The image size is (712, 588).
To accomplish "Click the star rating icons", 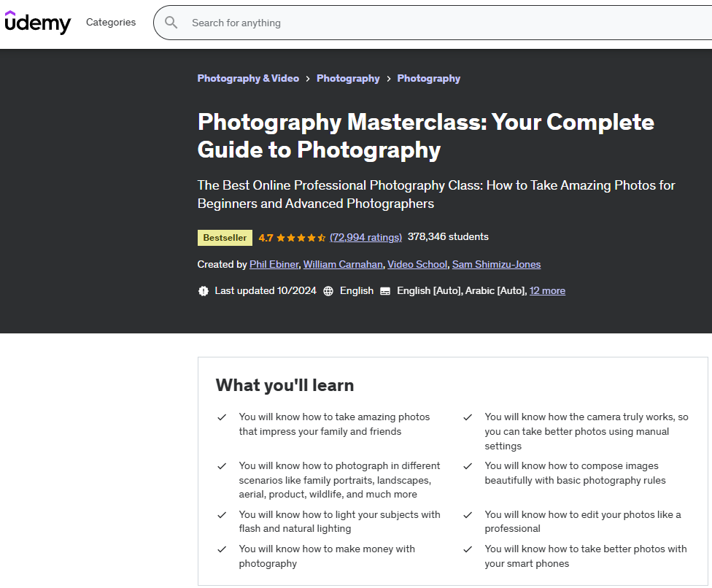I will pos(301,238).
